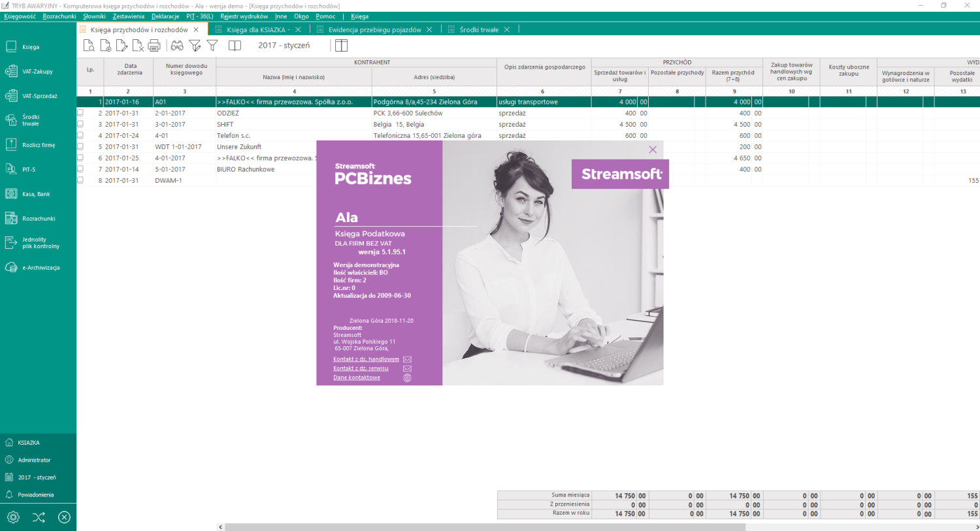This screenshot has height=531, width=980.
Task: Click the open book toolbar icon
Action: (235, 45)
